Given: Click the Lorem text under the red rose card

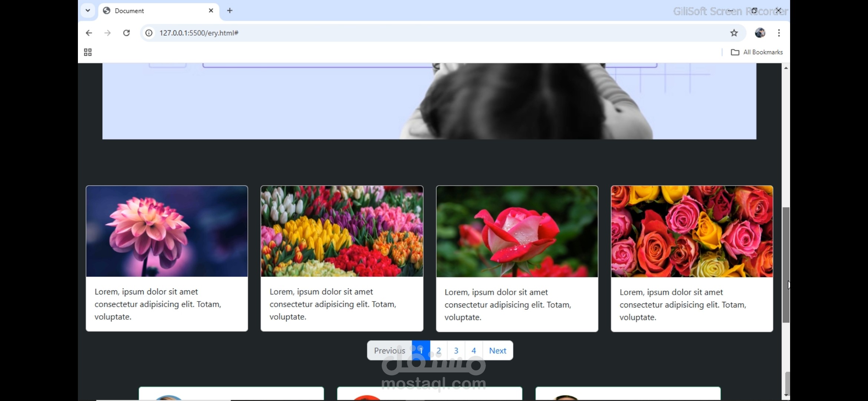Looking at the screenshot, I should click(508, 305).
